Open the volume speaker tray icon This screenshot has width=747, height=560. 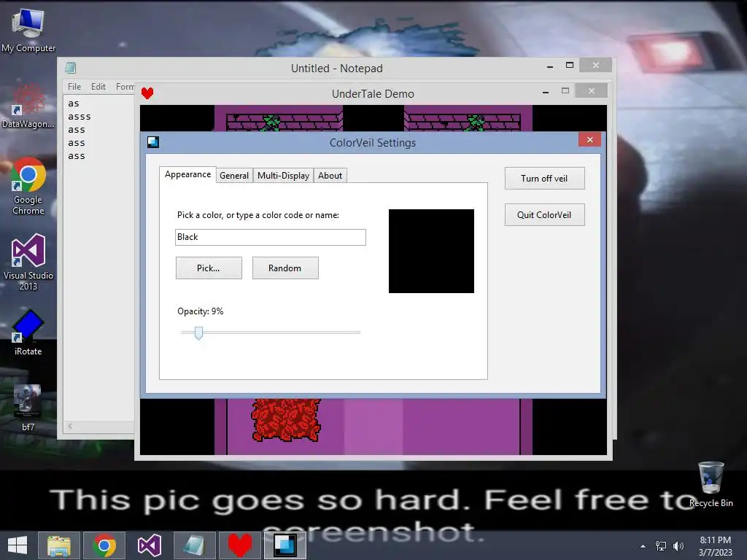(x=678, y=545)
